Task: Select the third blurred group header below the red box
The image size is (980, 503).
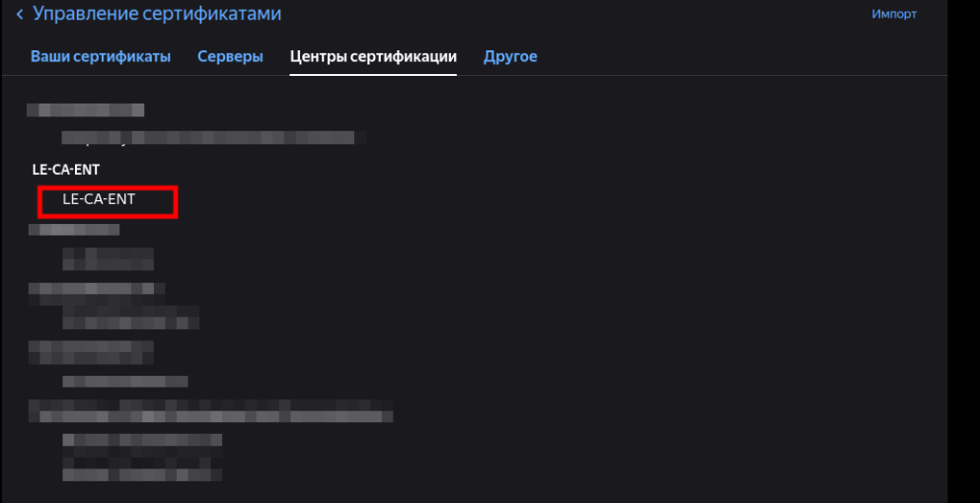Action: [91, 347]
